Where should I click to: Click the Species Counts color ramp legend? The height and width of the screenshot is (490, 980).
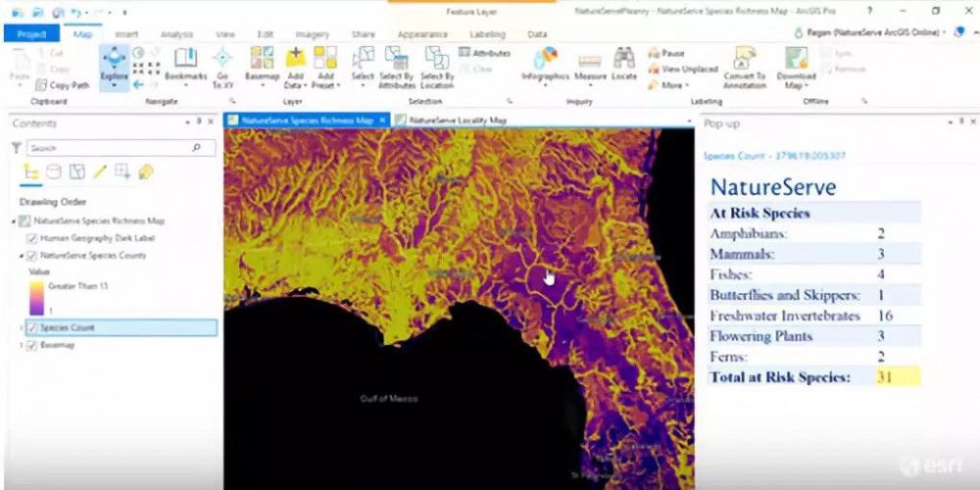pos(37,298)
